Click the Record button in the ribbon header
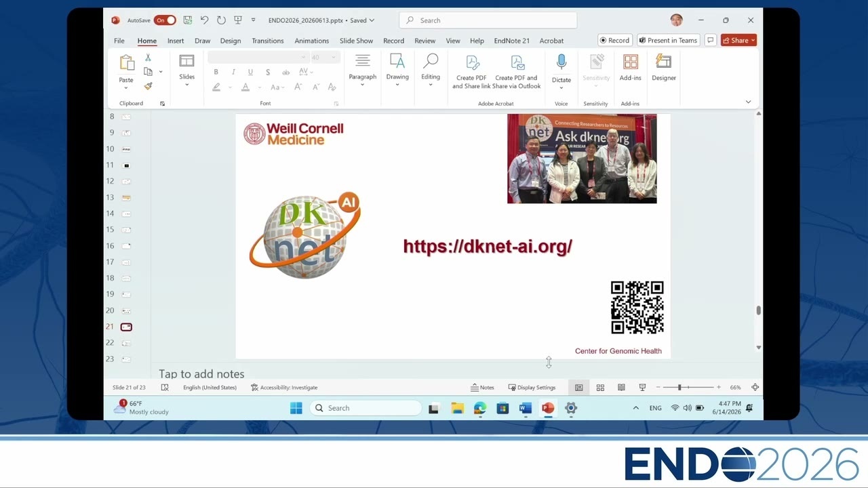The height and width of the screenshot is (488, 868). pos(615,41)
